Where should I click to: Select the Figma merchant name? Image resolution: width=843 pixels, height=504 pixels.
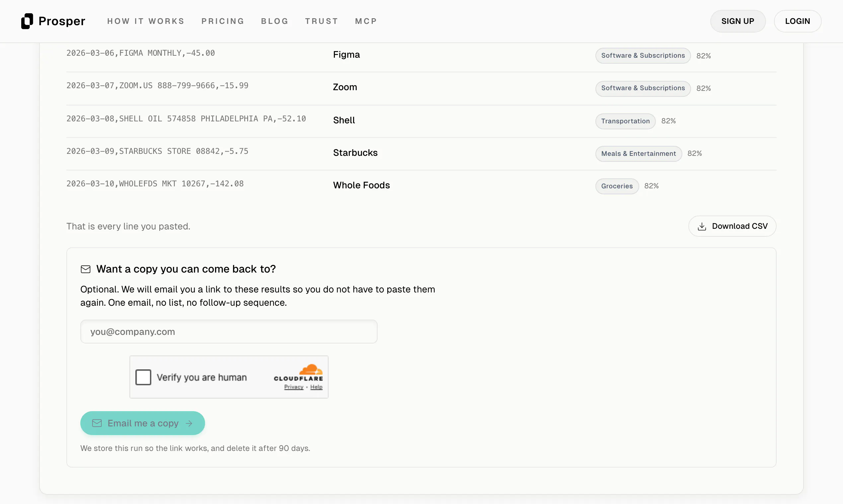346,55
